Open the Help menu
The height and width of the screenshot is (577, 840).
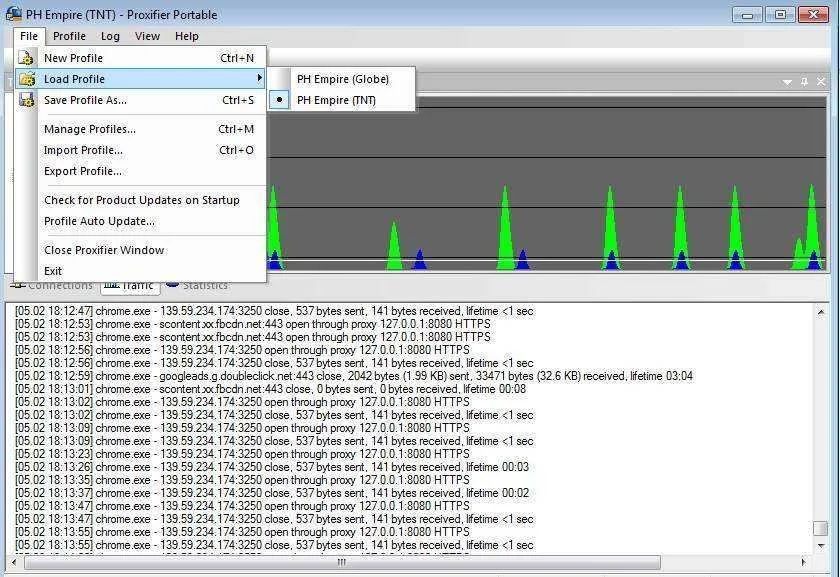[186, 36]
